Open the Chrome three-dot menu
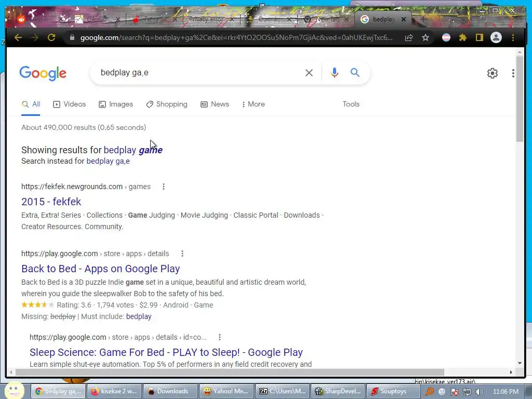Viewport: 532px width, 399px height. (513, 37)
